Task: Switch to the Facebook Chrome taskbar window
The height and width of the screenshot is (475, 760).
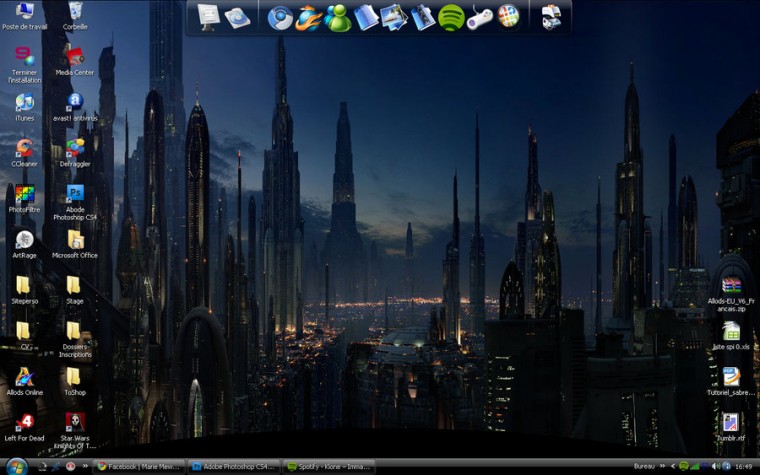Action: (139, 466)
